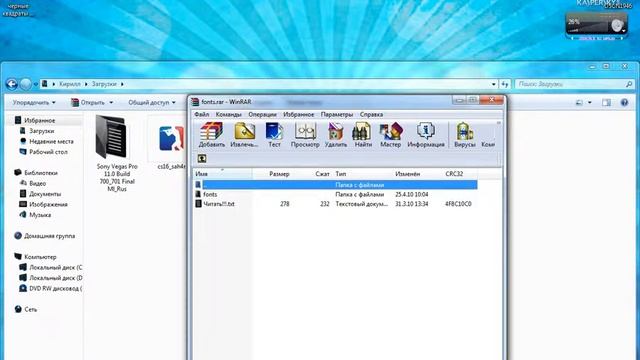The height and width of the screenshot is (360, 640).
Task: Click the Добавить (Add) toolbar icon in WinRAR
Action: [x=211, y=135]
